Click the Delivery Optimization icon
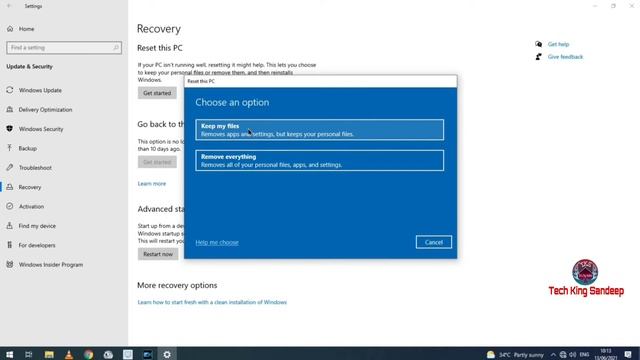Screen dimensions: 640x360 click(x=10, y=109)
